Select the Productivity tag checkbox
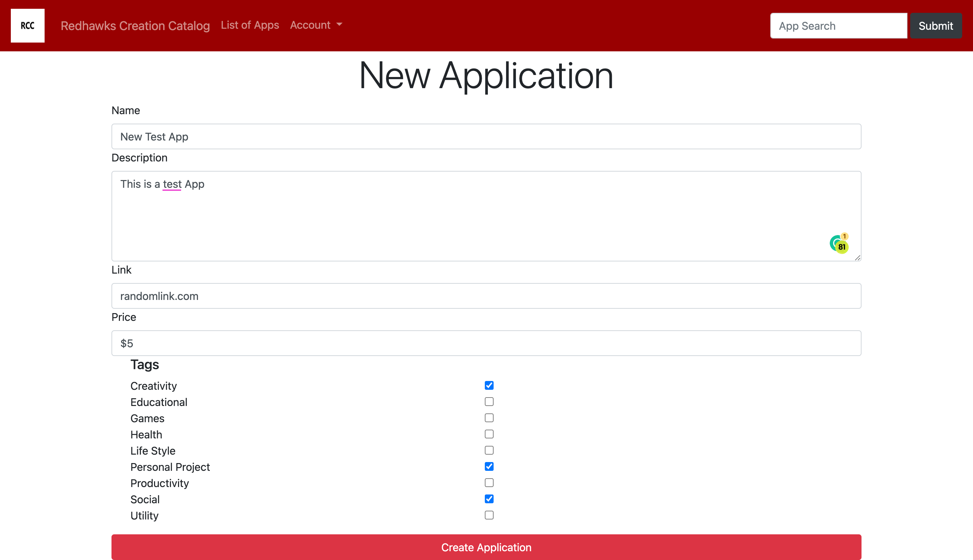Viewport: 973px width, 560px height. tap(489, 483)
